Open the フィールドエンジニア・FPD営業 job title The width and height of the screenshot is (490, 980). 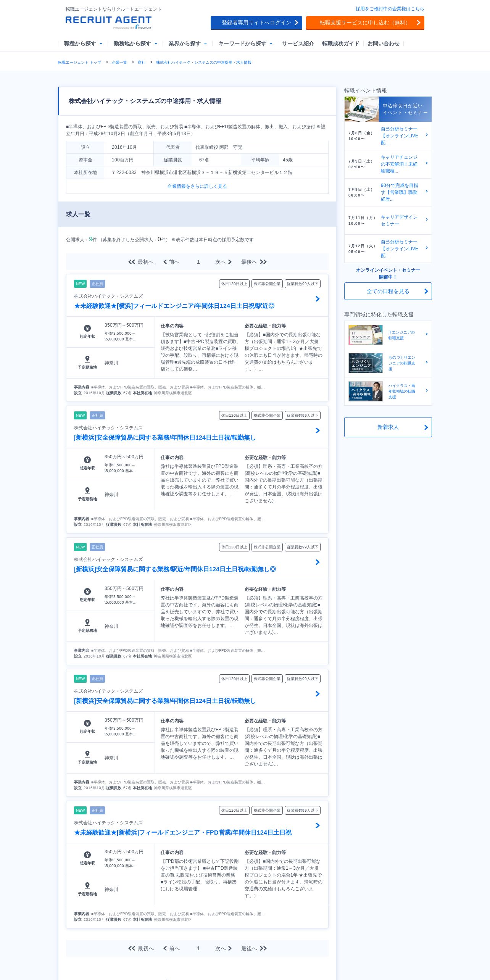183,832
